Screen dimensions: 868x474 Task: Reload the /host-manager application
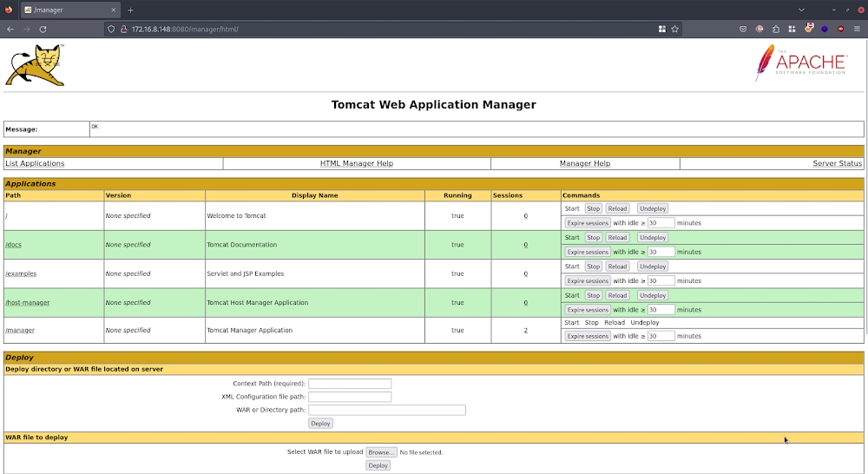[617, 295]
